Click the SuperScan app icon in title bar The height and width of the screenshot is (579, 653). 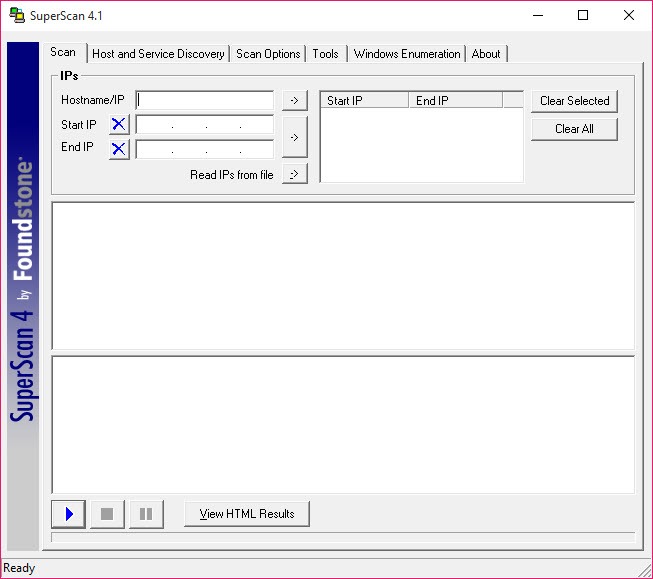17,15
